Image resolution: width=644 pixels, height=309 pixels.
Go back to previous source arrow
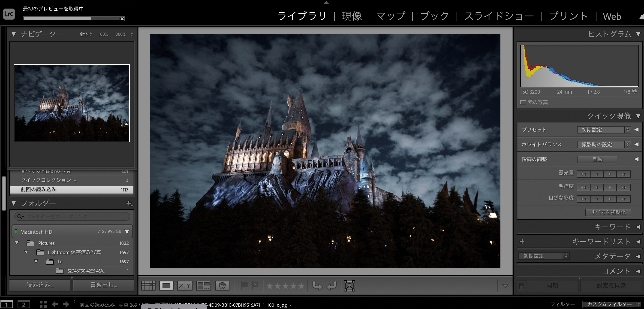55,304
